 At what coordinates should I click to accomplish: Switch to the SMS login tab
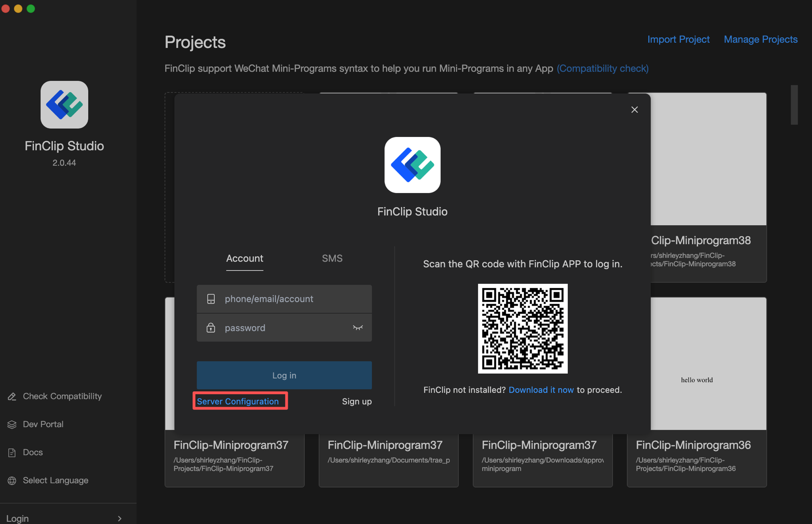332,258
